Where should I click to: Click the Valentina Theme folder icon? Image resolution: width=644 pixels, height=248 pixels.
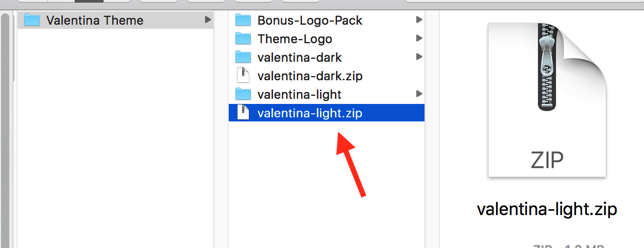coord(32,20)
